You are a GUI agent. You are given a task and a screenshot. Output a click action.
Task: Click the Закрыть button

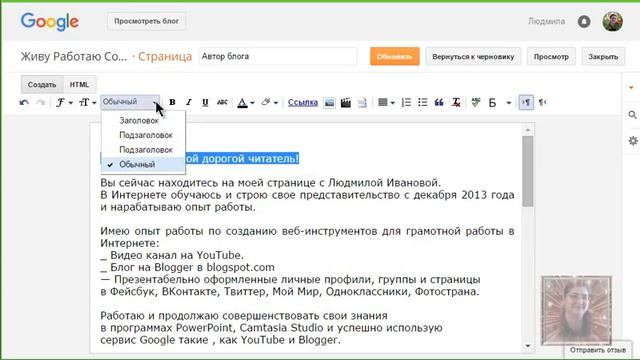pos(603,57)
